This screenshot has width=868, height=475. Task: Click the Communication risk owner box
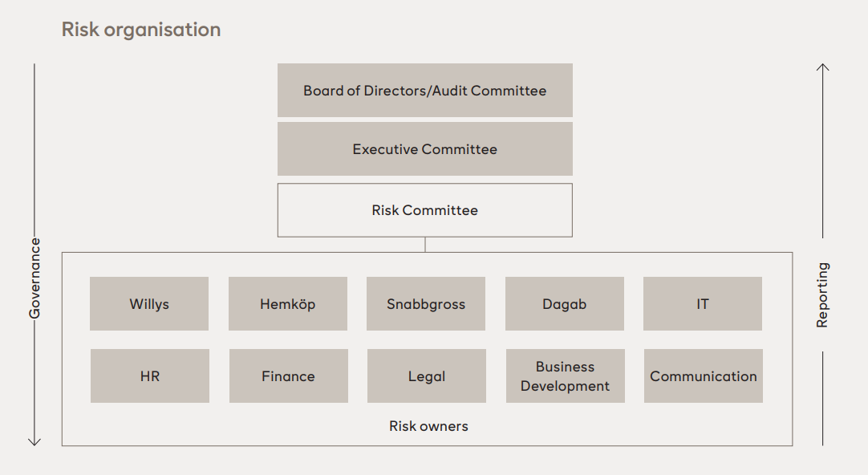tap(704, 376)
